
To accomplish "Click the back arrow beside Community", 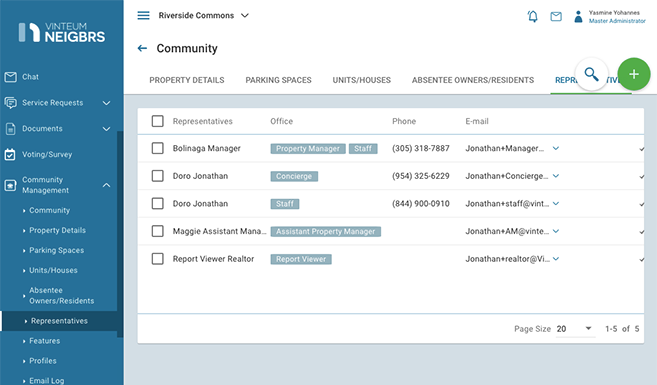I will 142,48.
